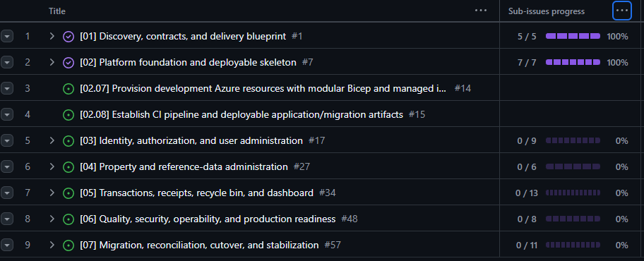This screenshot has height=261, width=644.
Task: Click open status icon of issue #15
Action: pos(68,114)
